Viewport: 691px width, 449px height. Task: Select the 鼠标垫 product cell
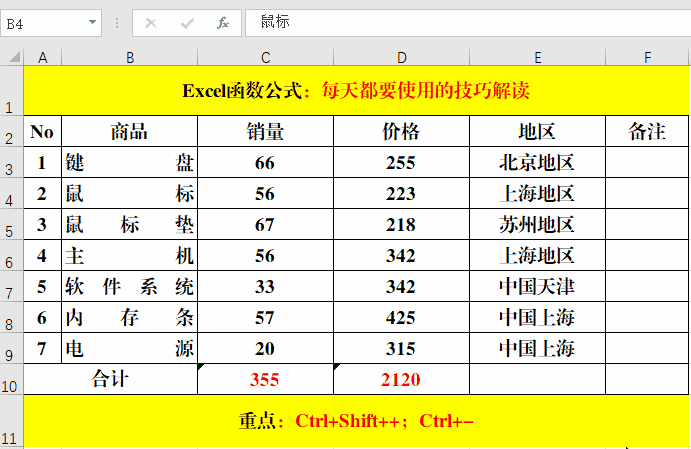tap(130, 224)
